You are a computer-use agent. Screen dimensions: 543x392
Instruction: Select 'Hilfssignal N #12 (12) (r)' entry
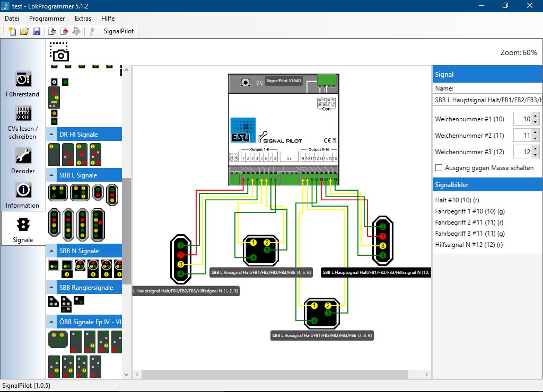coord(469,244)
